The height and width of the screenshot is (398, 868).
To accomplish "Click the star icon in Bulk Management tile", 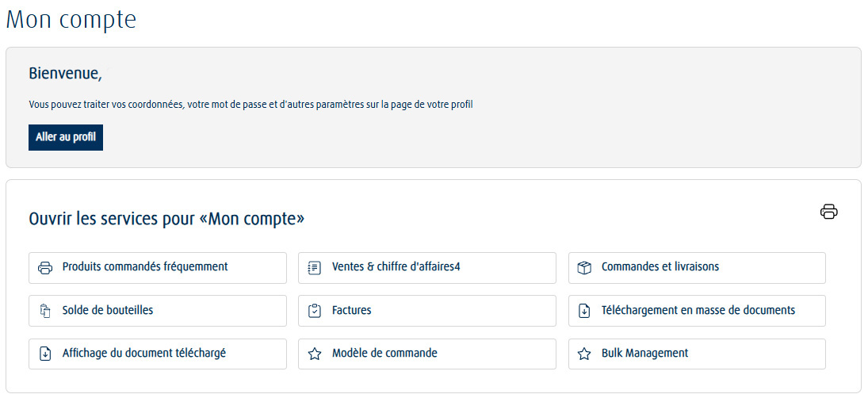I will 584,354.
